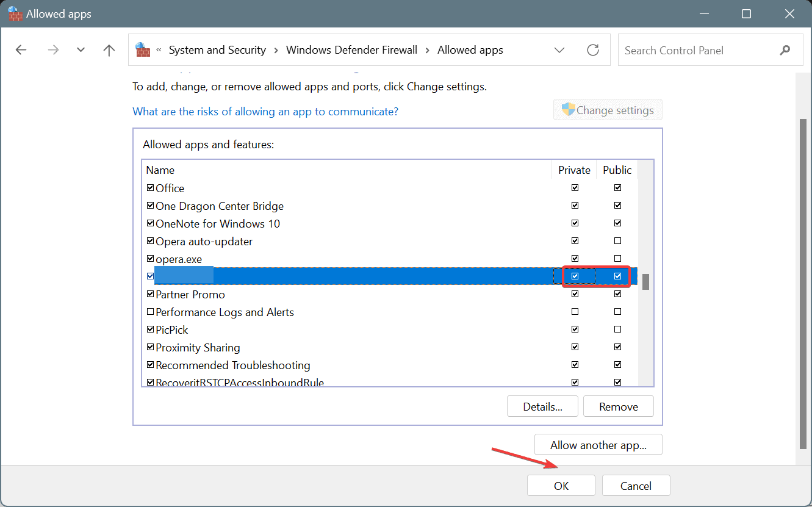Click the Forward navigation arrow
The image size is (812, 507).
tap(54, 50)
